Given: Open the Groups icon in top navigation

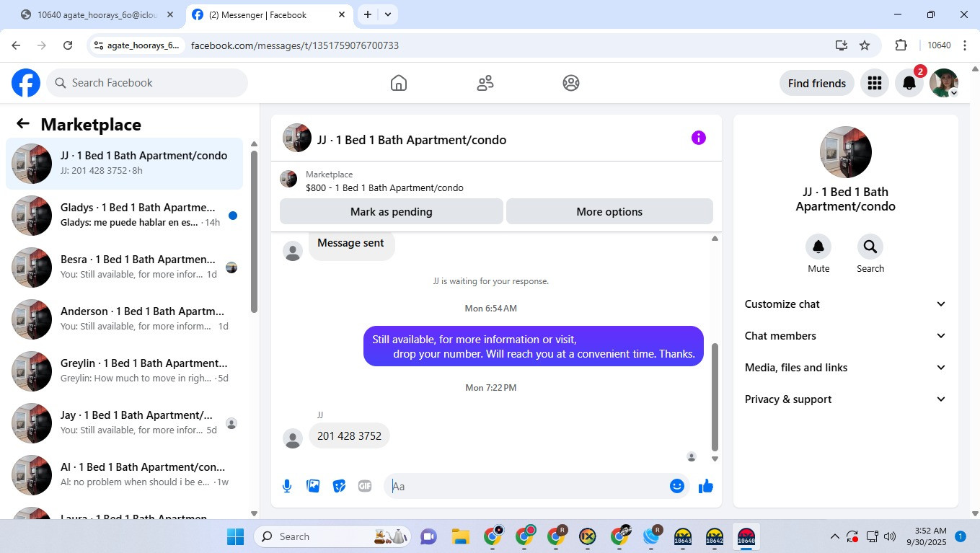Looking at the screenshot, I should click(571, 83).
